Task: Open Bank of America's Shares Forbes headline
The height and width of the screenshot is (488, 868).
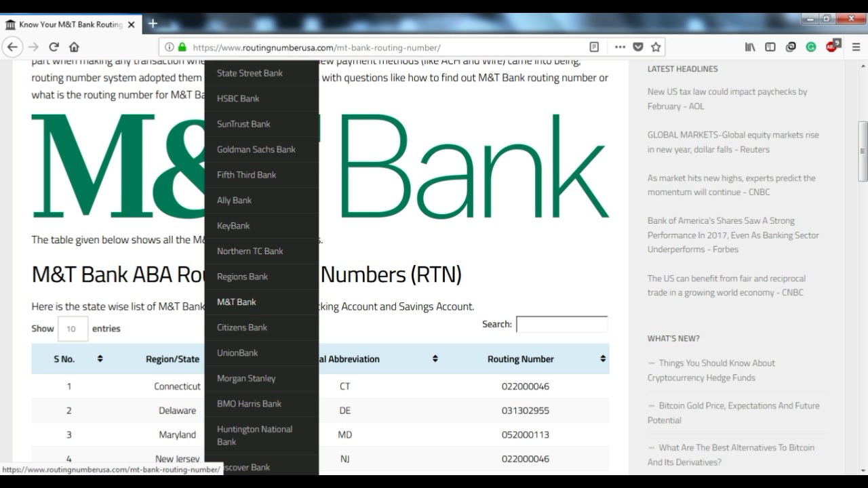Action: coord(733,235)
